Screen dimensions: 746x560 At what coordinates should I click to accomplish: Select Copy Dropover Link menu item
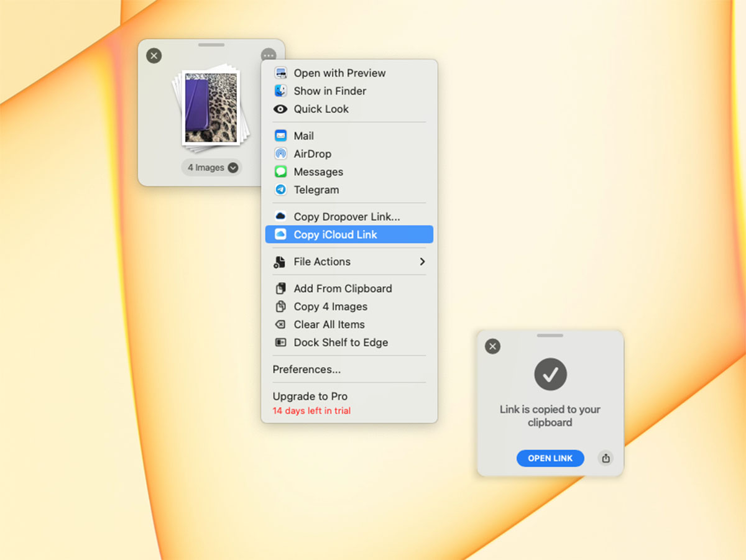coord(346,217)
